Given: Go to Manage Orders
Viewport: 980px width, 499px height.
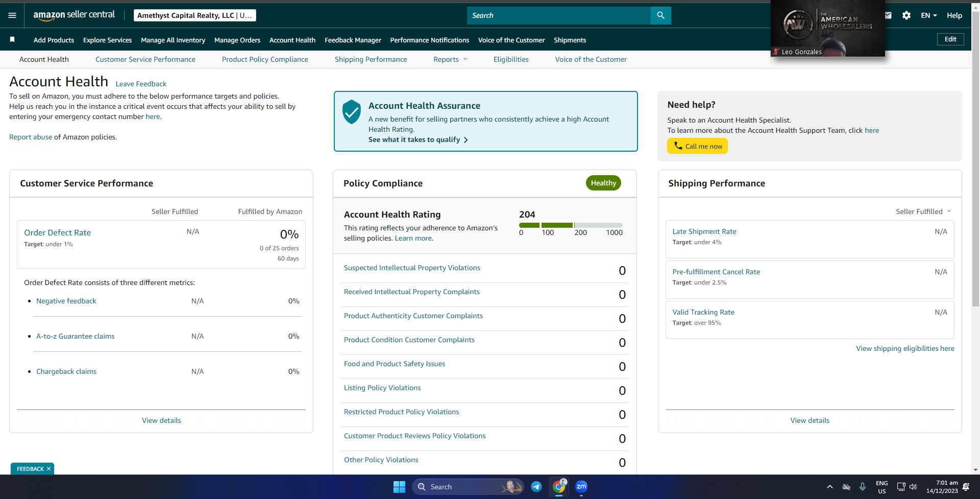Looking at the screenshot, I should pyautogui.click(x=237, y=40).
